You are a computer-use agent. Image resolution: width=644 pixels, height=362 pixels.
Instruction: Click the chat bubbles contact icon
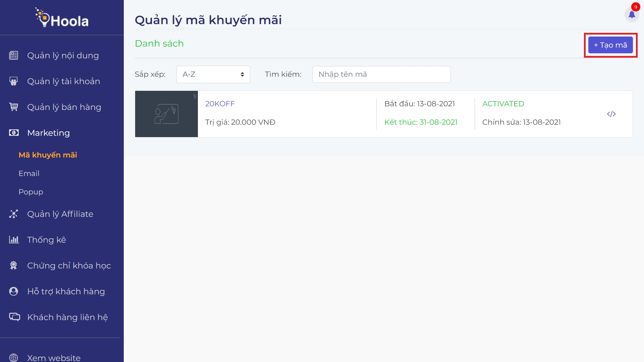pos(14,317)
